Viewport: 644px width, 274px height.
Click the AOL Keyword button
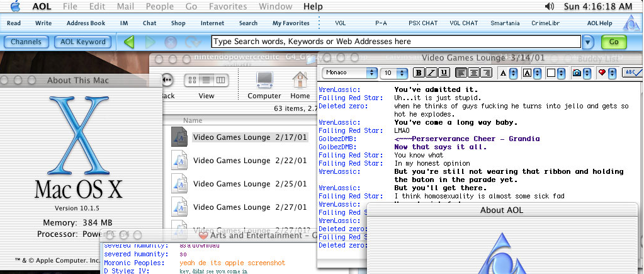pos(83,42)
